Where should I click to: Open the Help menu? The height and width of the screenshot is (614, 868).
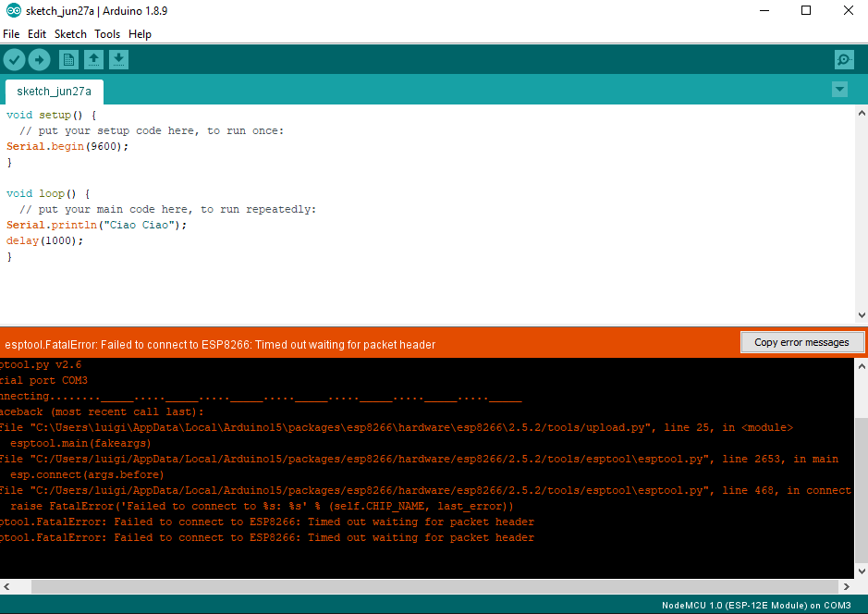[140, 34]
